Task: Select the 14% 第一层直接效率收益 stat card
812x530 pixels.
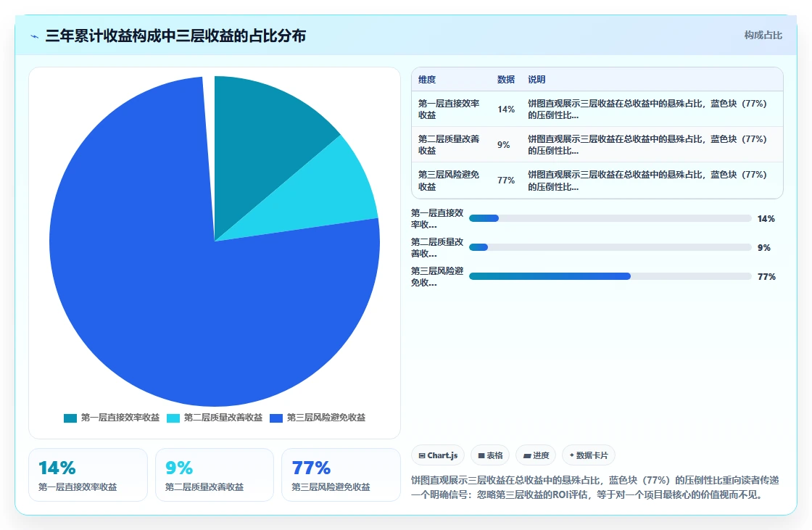Action: click(88, 475)
